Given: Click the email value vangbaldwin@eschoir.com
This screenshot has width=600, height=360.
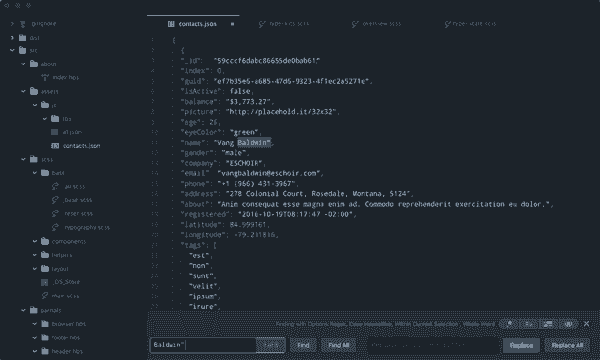Looking at the screenshot, I should pyautogui.click(x=270, y=173).
